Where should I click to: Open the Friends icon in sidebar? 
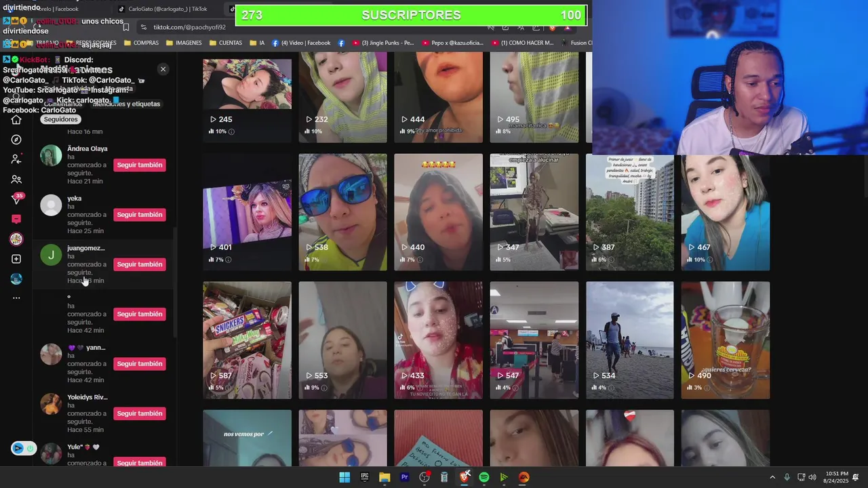click(x=16, y=180)
